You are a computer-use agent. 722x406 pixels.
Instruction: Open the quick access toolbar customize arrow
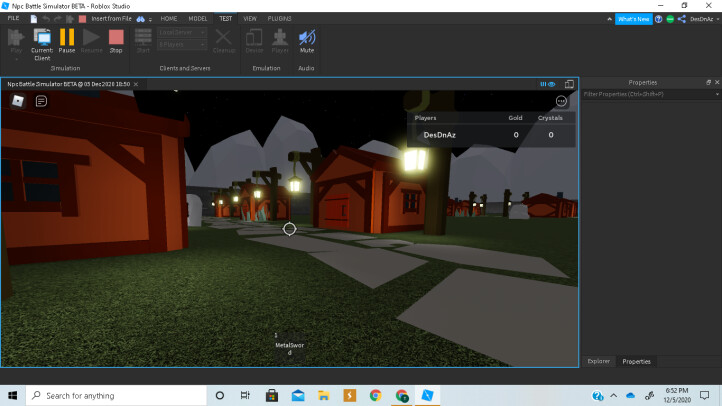150,20
